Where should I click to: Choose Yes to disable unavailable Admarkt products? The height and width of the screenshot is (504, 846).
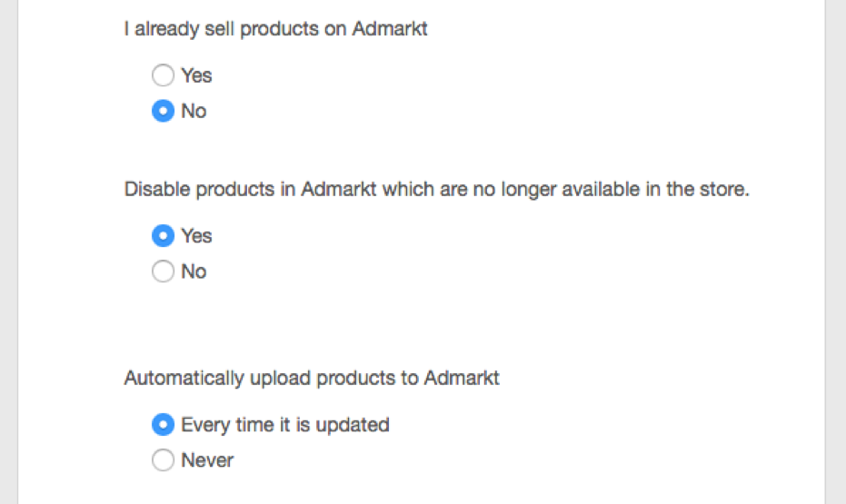(x=163, y=236)
